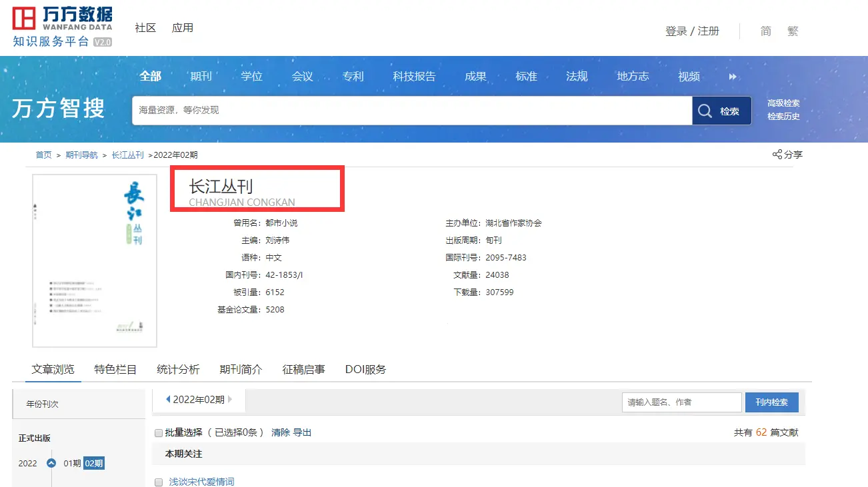The height and width of the screenshot is (487, 868).
Task: Switch to DOI服务 tab
Action: (x=365, y=369)
